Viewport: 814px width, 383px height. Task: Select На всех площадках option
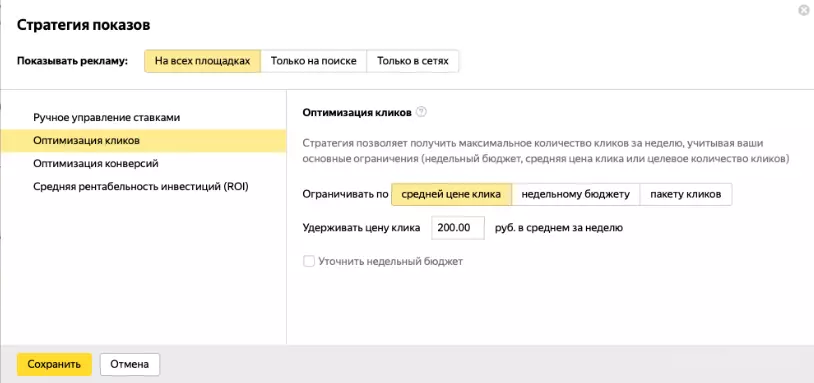(202, 61)
